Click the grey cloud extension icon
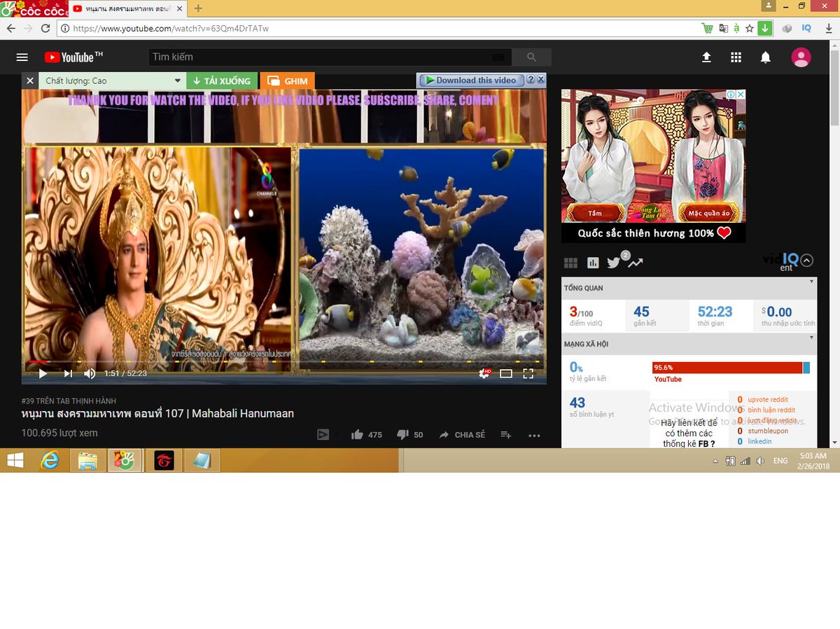Screen dimensions: 840x629 tap(787, 28)
